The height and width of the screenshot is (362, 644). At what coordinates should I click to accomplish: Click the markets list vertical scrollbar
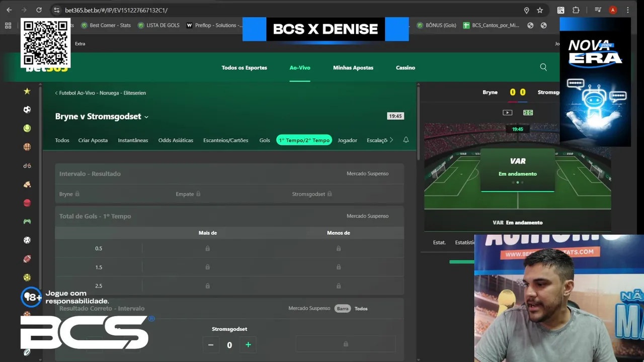tap(418, 123)
